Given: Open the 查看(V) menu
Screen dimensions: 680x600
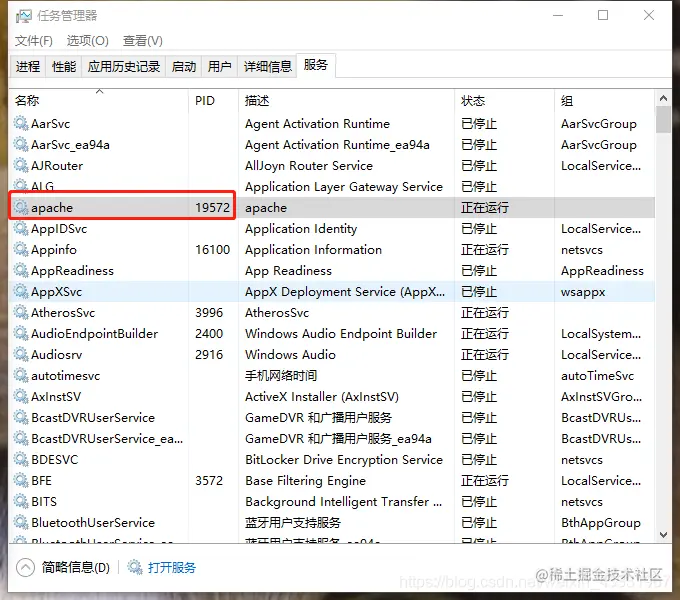Looking at the screenshot, I should coord(143,41).
